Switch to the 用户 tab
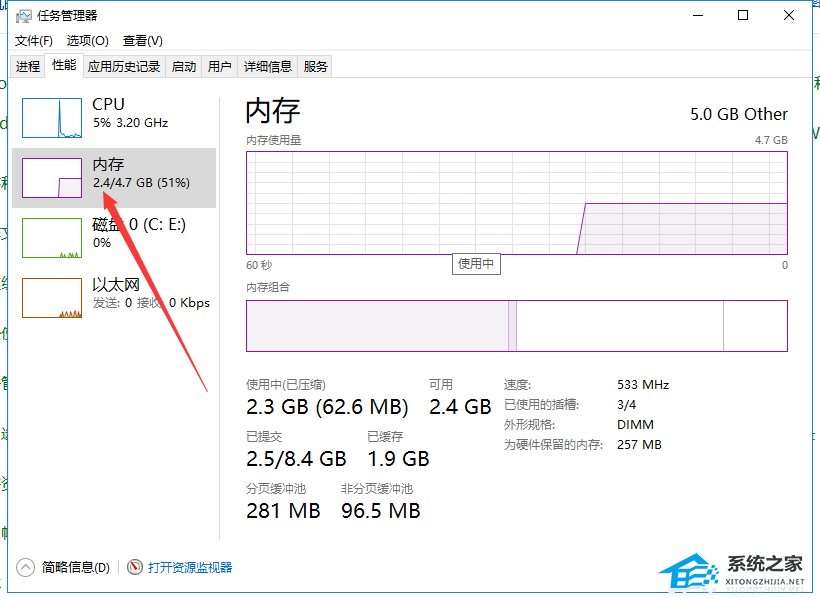Image resolution: width=820 pixels, height=600 pixels. pos(219,67)
